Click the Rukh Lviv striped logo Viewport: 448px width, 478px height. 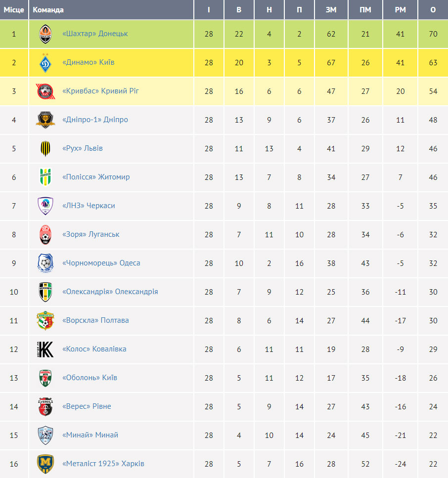click(45, 148)
